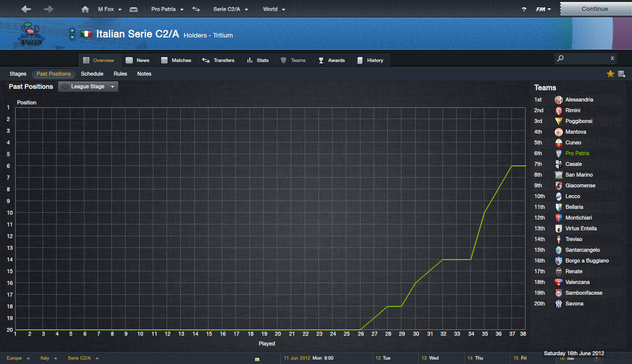This screenshot has height=364, width=632.
Task: Select Poggibonsi in the Teams list
Action: 579,121
